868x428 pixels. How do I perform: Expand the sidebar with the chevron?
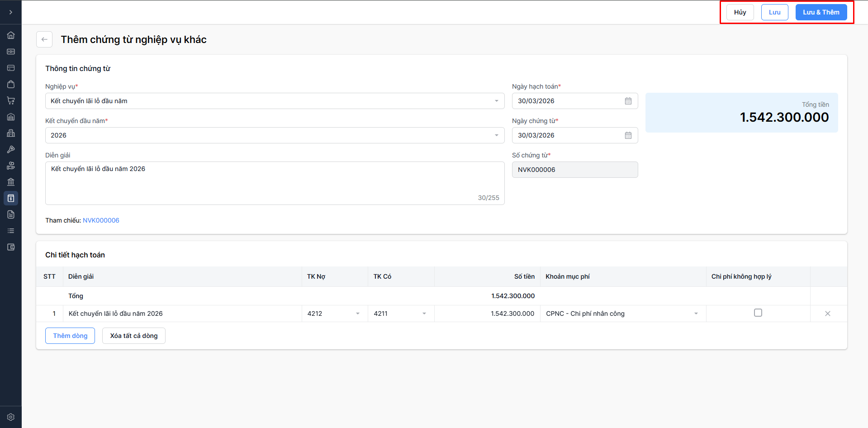(11, 12)
